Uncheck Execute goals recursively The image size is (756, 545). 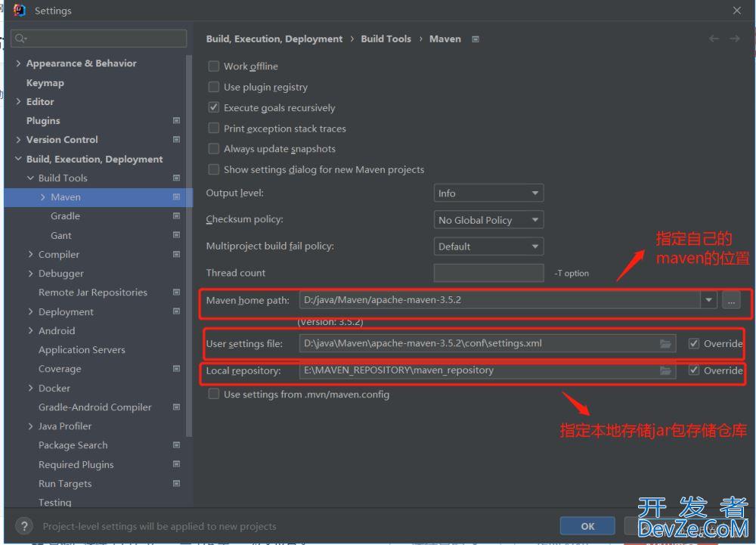[x=214, y=107]
